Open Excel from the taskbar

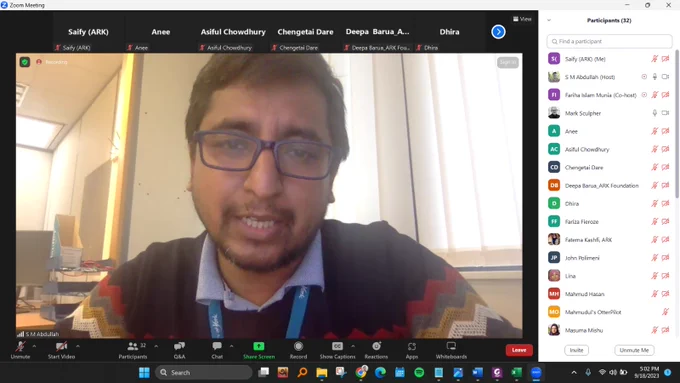[x=516, y=372]
